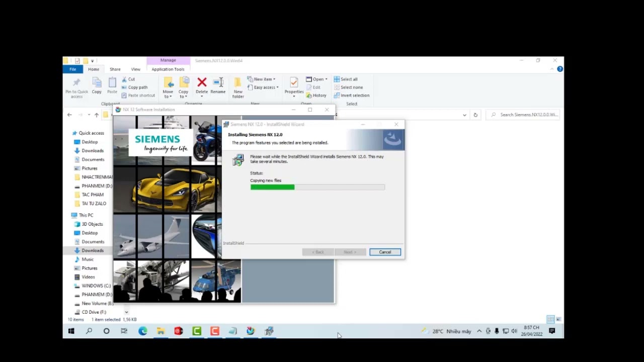644x362 pixels.
Task: Open the Application Tools tab
Action: [168, 69]
